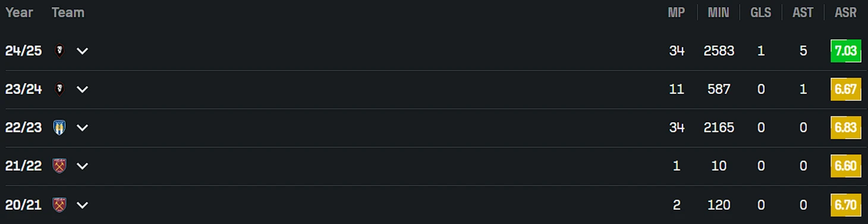Screen dimensions: 868x224
Task: Click the team crest in the 23/24 row
Action: 59,89
